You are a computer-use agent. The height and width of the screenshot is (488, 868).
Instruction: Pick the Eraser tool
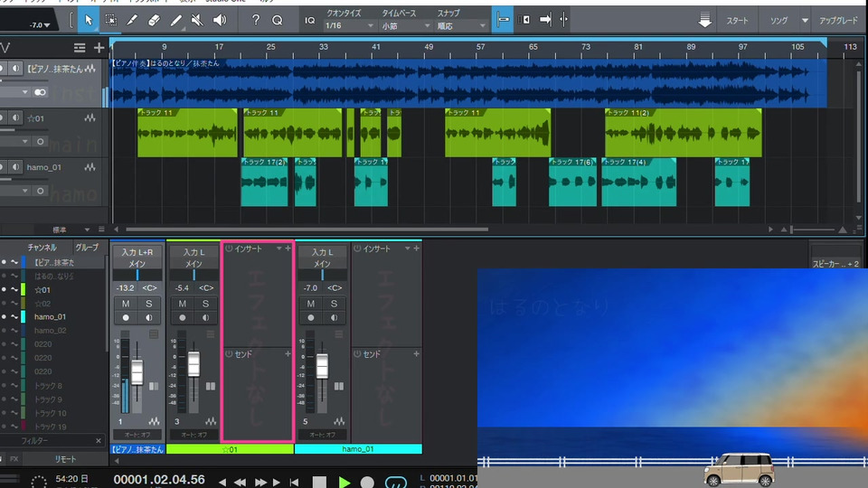pos(153,19)
